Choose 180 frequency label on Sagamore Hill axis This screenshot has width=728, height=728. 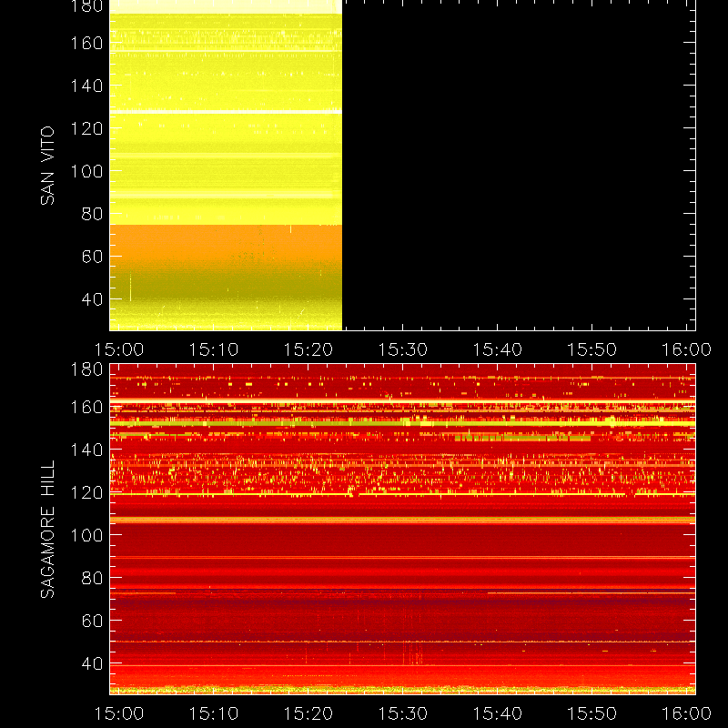pyautogui.click(x=86, y=369)
